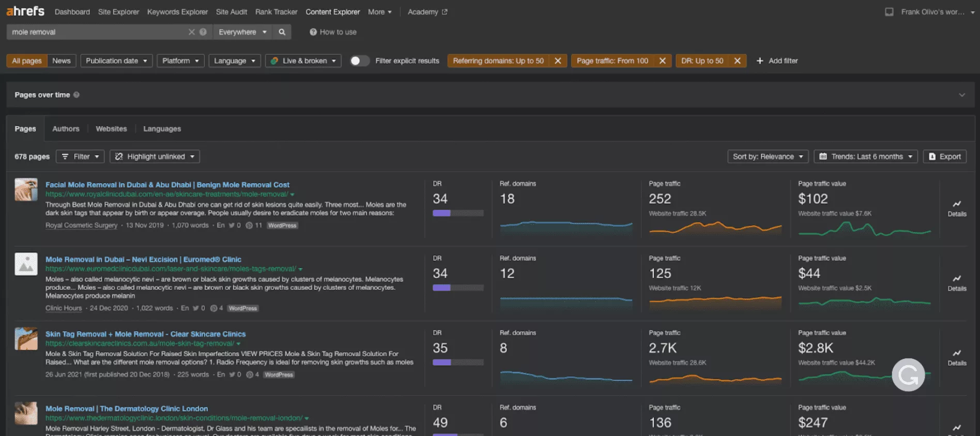
Task: Remove the Page traffic filter
Action: tap(662, 61)
